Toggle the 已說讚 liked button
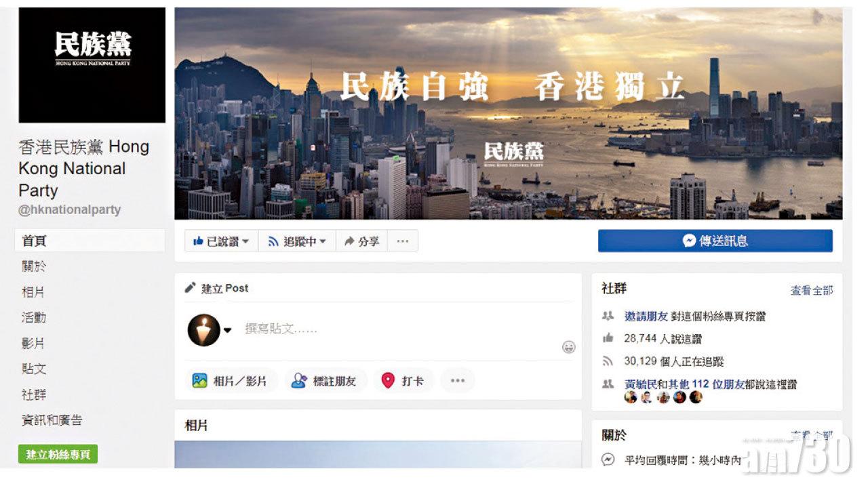Image resolution: width=868 pixels, height=488 pixels. pos(221,241)
